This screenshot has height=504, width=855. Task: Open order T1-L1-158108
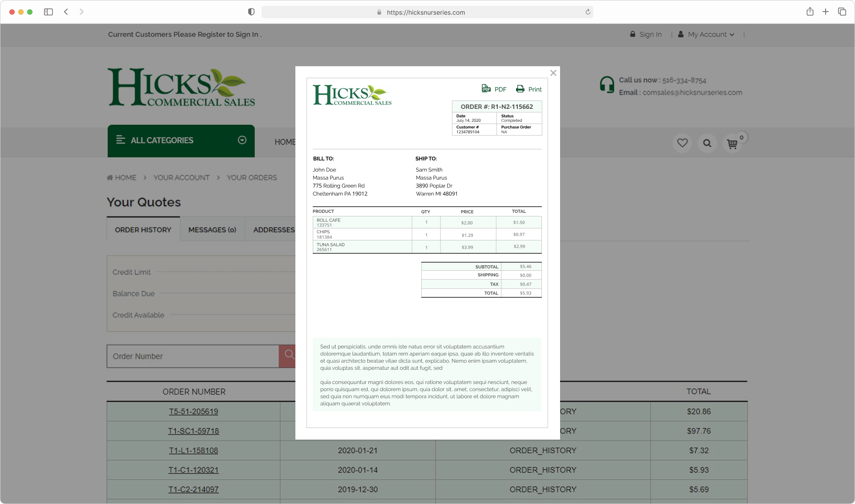click(193, 450)
